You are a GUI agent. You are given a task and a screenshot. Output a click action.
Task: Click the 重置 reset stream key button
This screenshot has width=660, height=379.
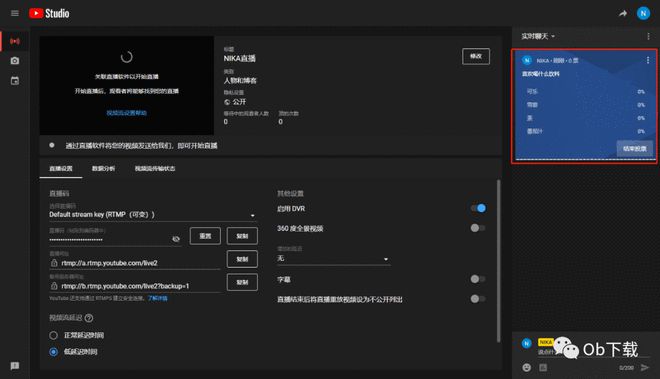(x=205, y=236)
